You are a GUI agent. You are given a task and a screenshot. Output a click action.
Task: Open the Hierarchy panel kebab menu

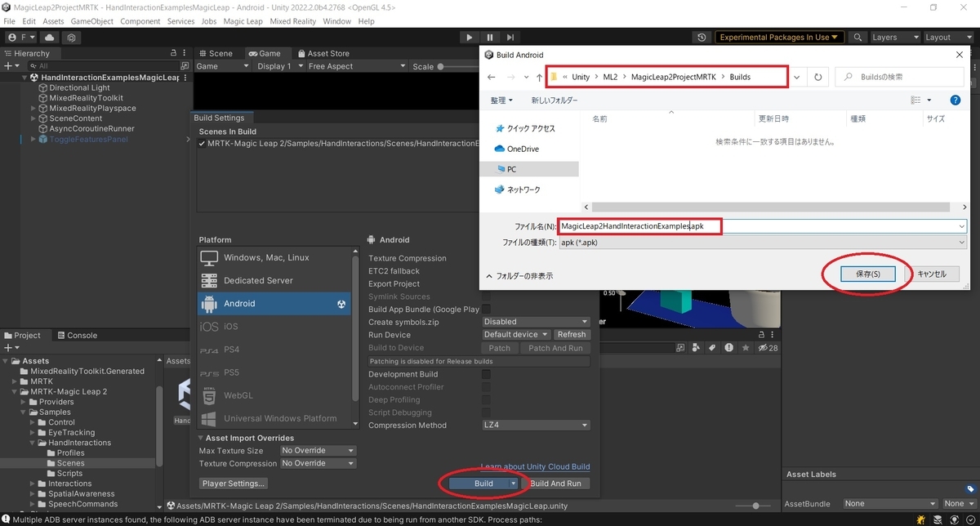185,53
